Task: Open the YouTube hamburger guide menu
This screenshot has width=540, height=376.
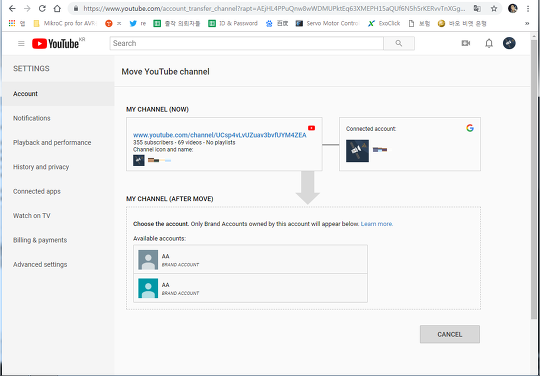Action: [21, 43]
